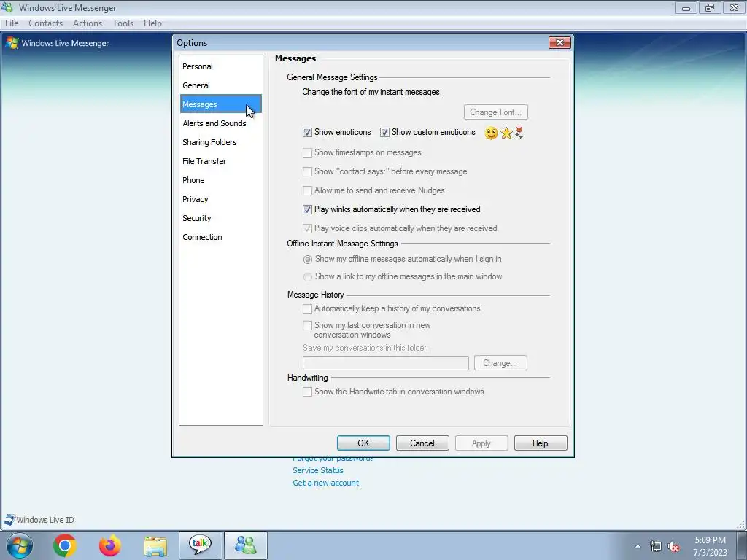Launch Firefox from the taskbar

tap(110, 545)
